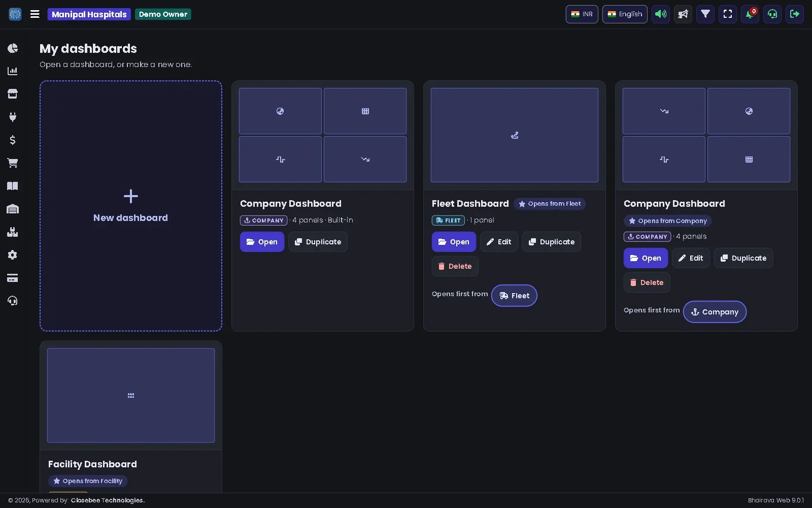The width and height of the screenshot is (812, 508).
Task: Open notifications bell icon
Action: [750, 14]
